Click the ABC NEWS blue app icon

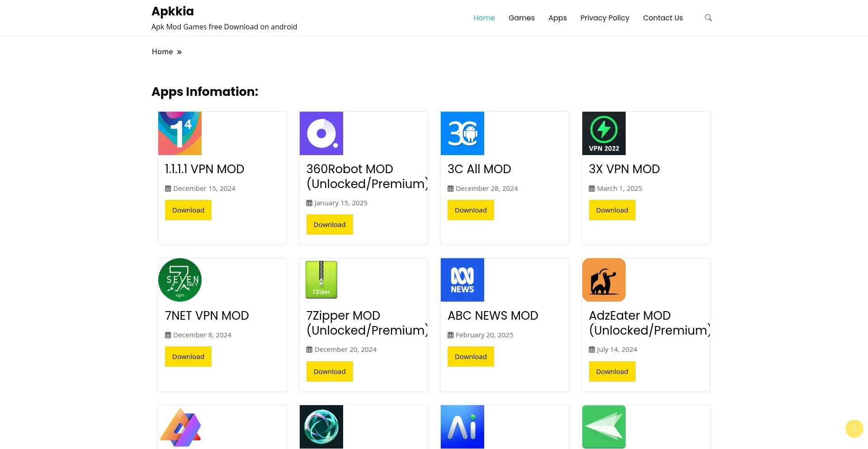[462, 280]
